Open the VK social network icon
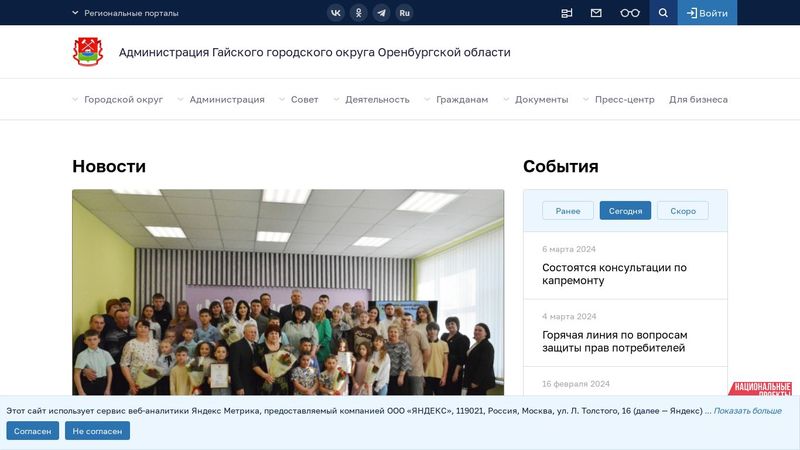The image size is (800, 450). 335,13
